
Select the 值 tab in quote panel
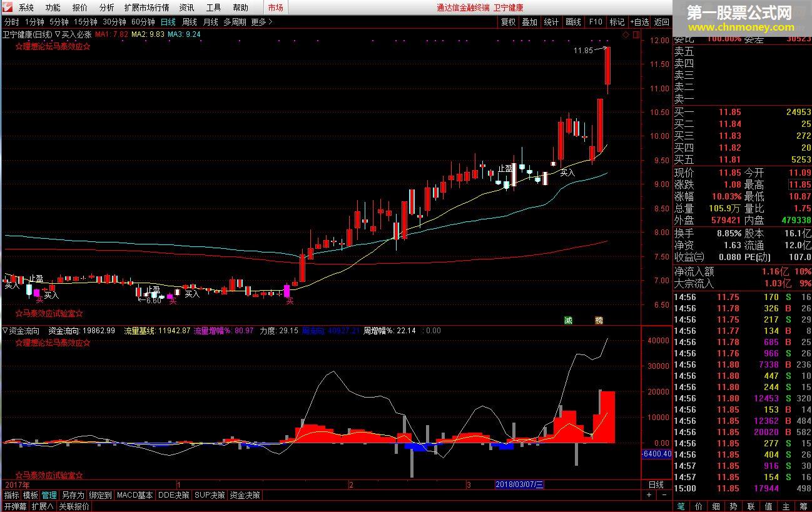[x=768, y=506]
